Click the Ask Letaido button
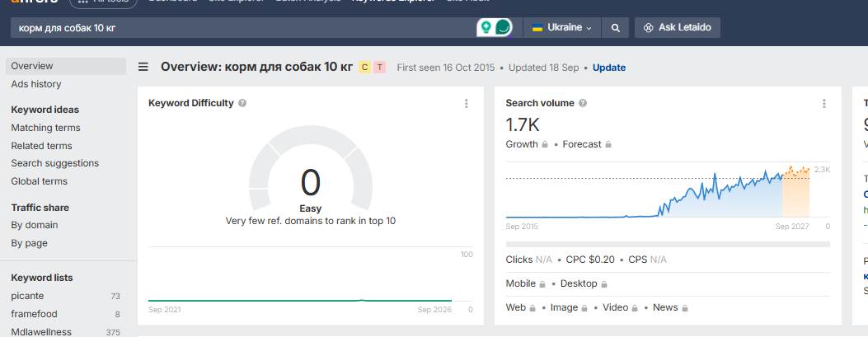 pos(678,27)
